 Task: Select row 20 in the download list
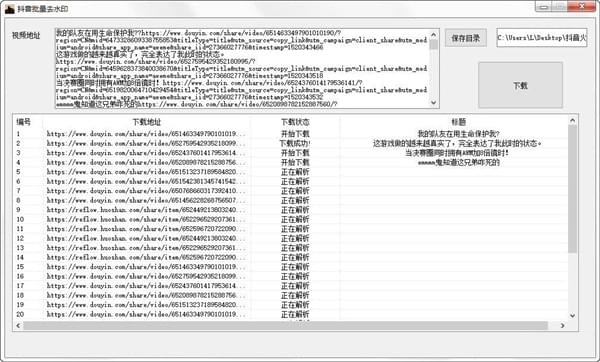(x=291, y=314)
